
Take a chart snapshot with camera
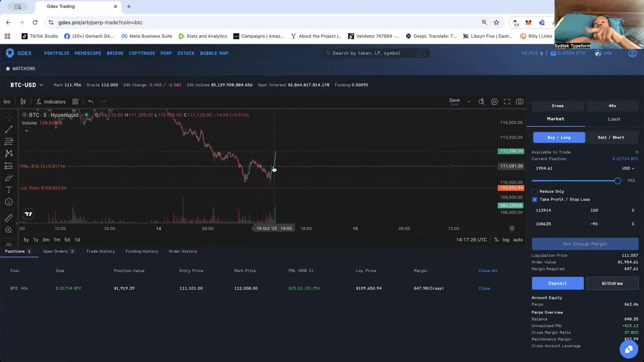click(520, 102)
